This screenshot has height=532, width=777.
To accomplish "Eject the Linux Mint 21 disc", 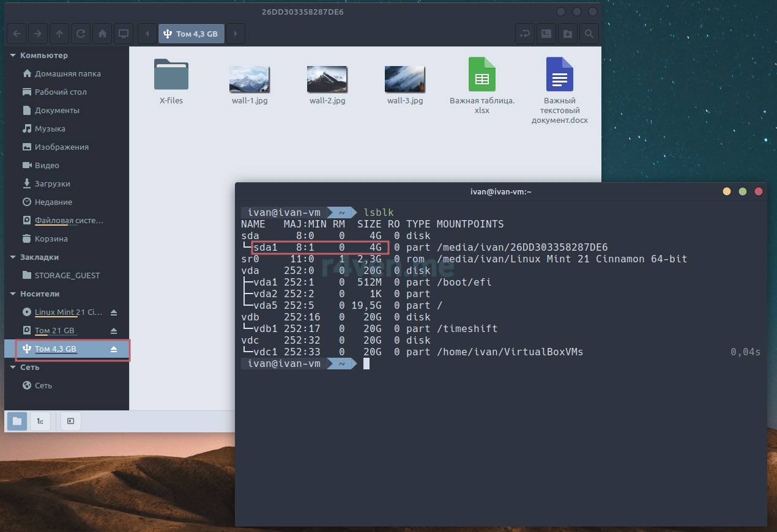I will tap(113, 312).
